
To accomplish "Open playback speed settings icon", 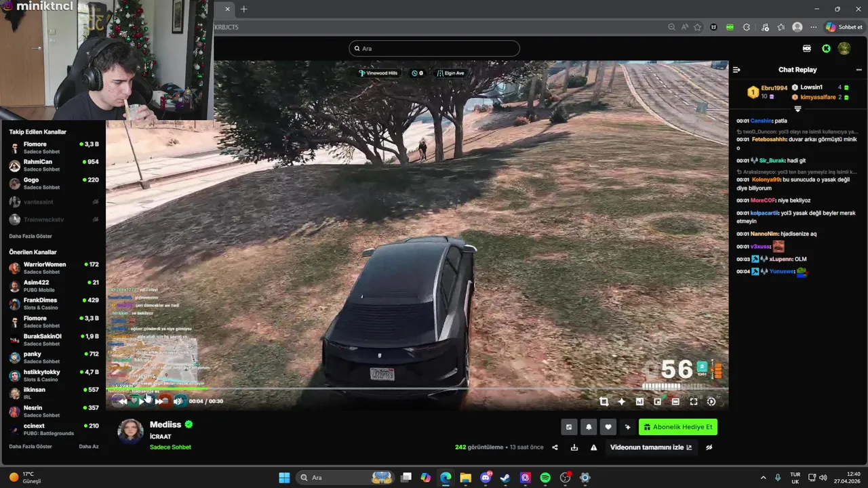I will [x=711, y=401].
